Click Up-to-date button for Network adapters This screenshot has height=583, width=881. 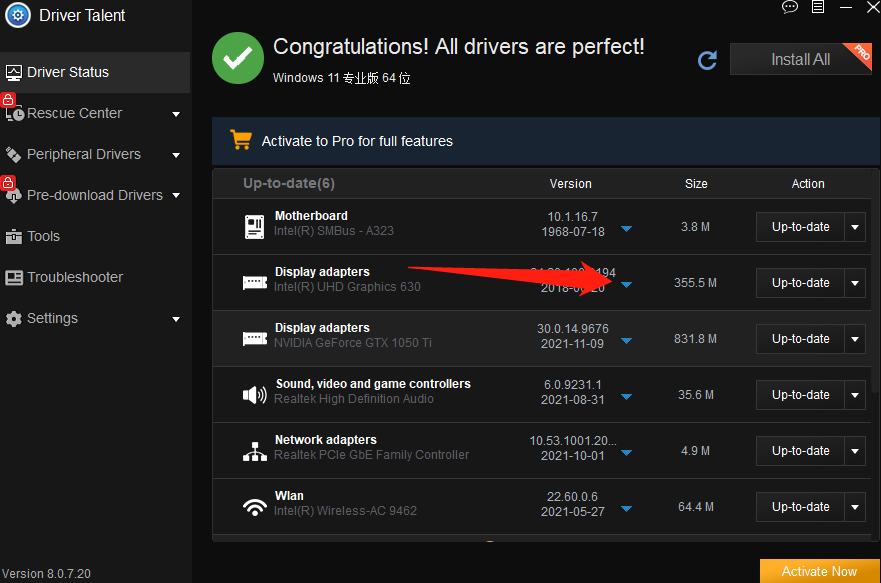click(x=800, y=451)
